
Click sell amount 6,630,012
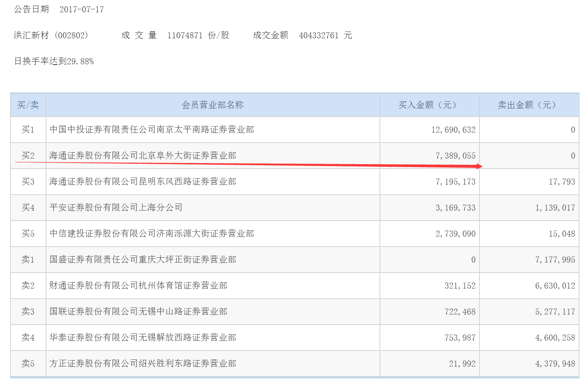click(x=555, y=286)
